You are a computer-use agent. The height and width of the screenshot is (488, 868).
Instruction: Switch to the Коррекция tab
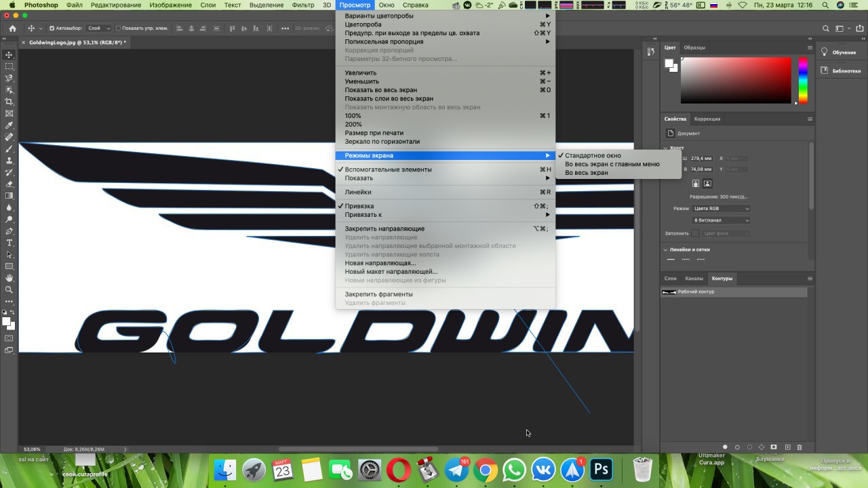tap(707, 119)
